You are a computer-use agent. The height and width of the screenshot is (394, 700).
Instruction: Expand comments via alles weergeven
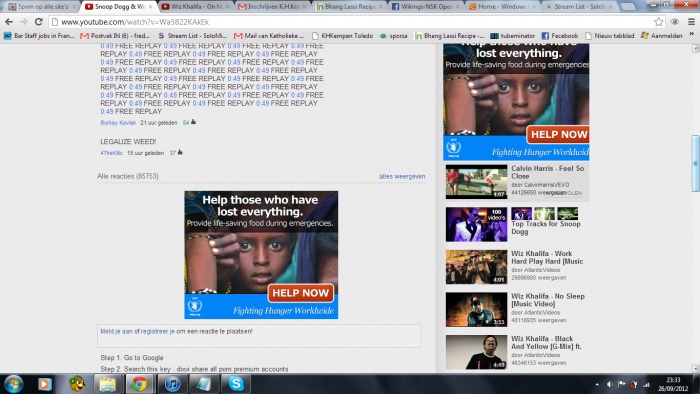pos(402,176)
